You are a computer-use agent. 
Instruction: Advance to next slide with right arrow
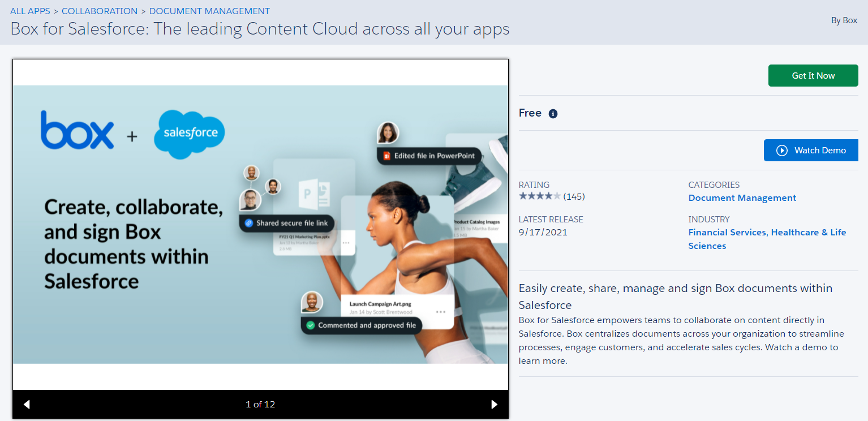pos(495,404)
